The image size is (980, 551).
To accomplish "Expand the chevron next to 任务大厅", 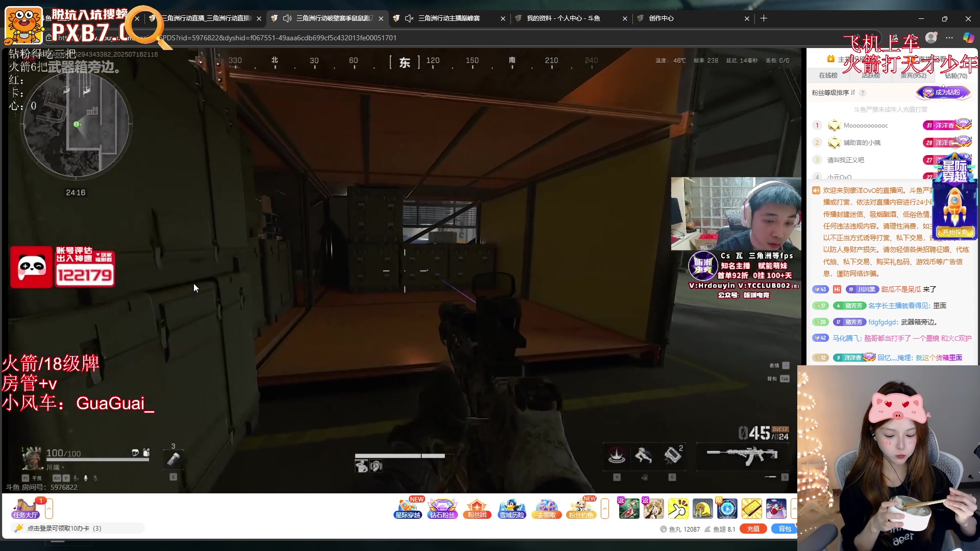I will click(x=49, y=509).
